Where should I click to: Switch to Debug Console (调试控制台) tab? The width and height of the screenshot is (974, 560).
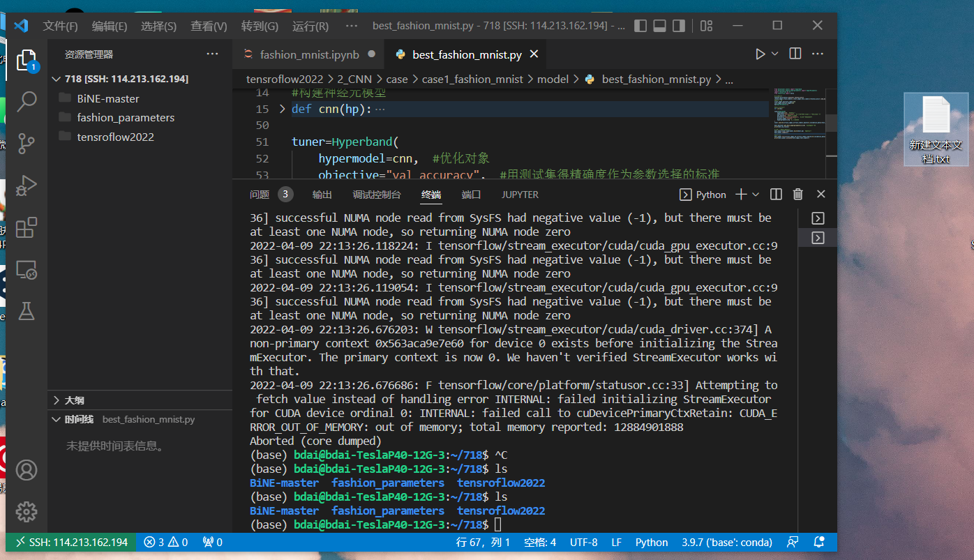click(x=377, y=195)
